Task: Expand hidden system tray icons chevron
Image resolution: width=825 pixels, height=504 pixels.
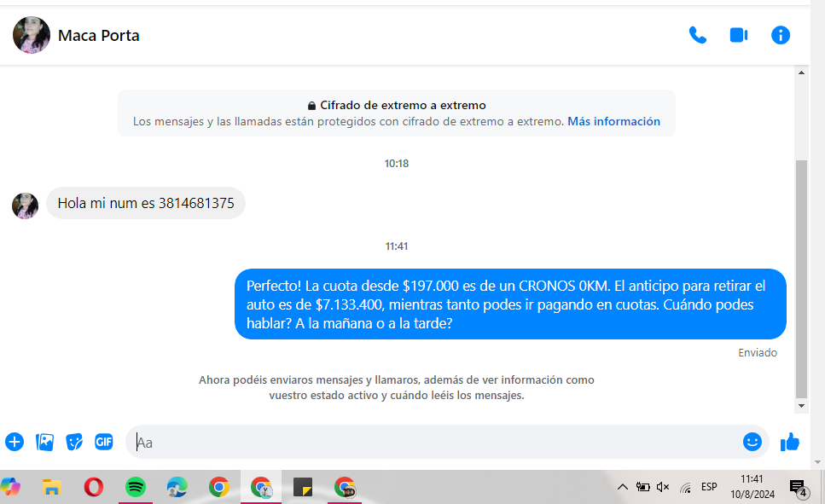Action: coord(623,487)
